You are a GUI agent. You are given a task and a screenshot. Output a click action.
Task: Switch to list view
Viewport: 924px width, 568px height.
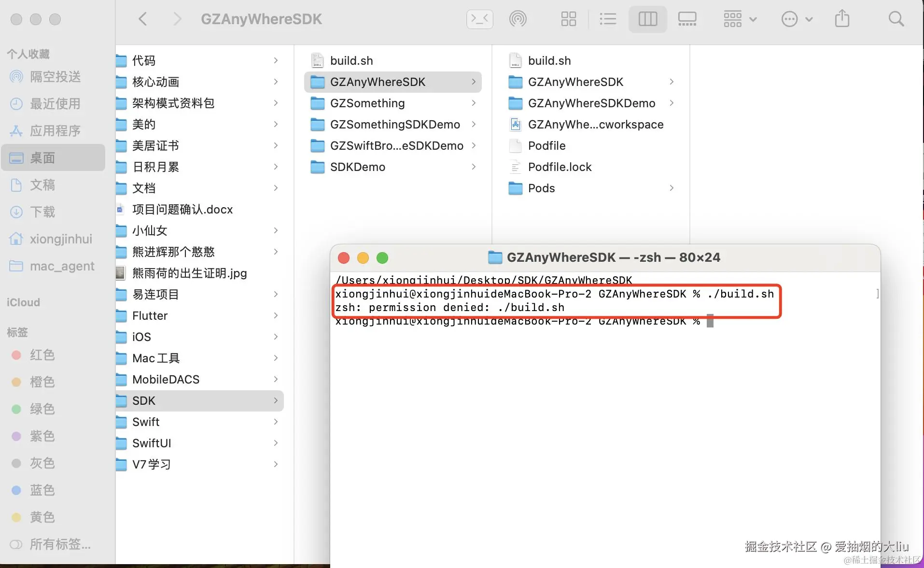pos(608,19)
